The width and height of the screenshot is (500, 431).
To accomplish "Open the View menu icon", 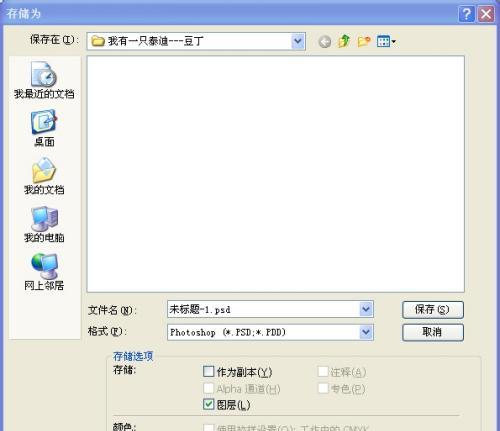I will (386, 42).
